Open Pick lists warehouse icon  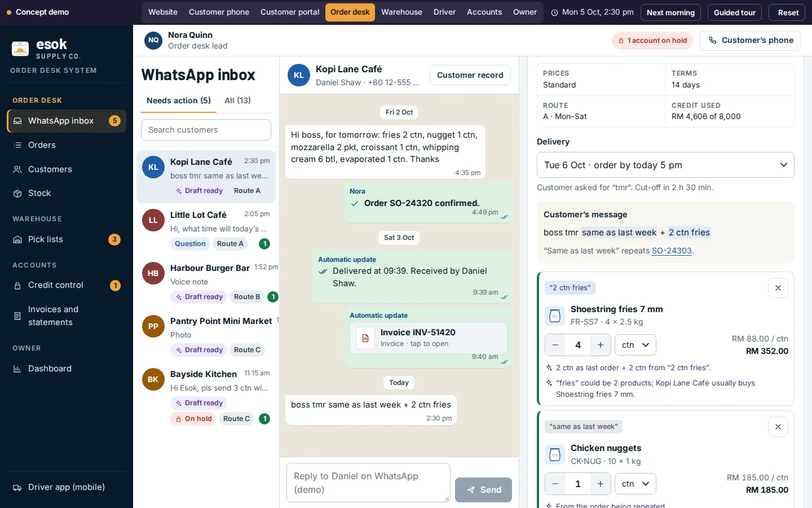[x=17, y=239]
